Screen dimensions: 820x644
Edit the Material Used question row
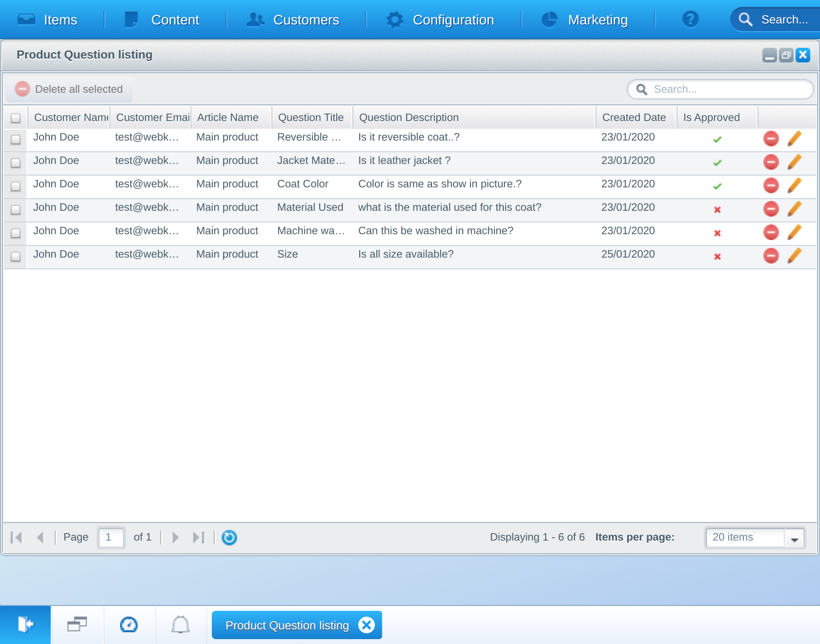[x=794, y=209]
